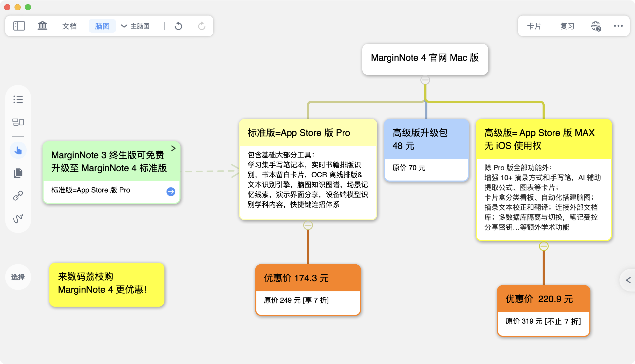Viewport: 635px width, 364px height.
Task: Click the undo arrow
Action: (178, 26)
